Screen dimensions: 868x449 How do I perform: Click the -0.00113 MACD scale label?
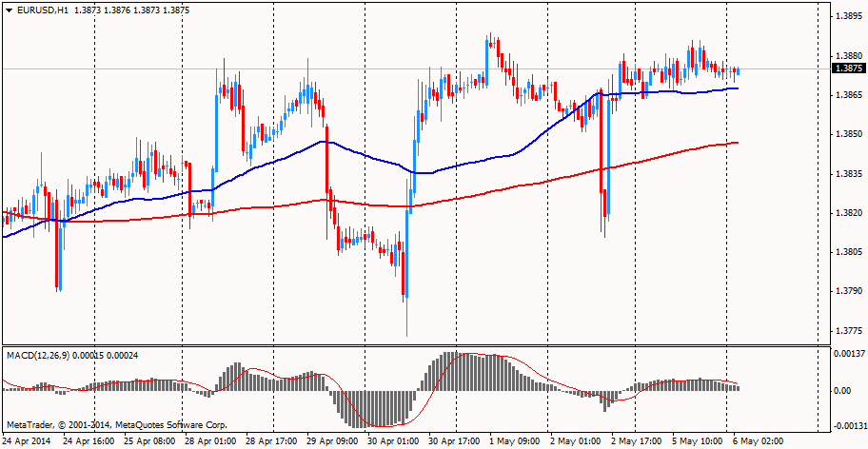pyautogui.click(x=846, y=426)
